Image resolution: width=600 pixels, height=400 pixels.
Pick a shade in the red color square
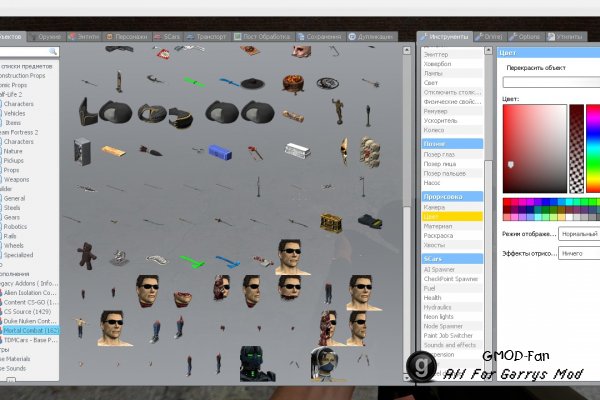coord(535,149)
